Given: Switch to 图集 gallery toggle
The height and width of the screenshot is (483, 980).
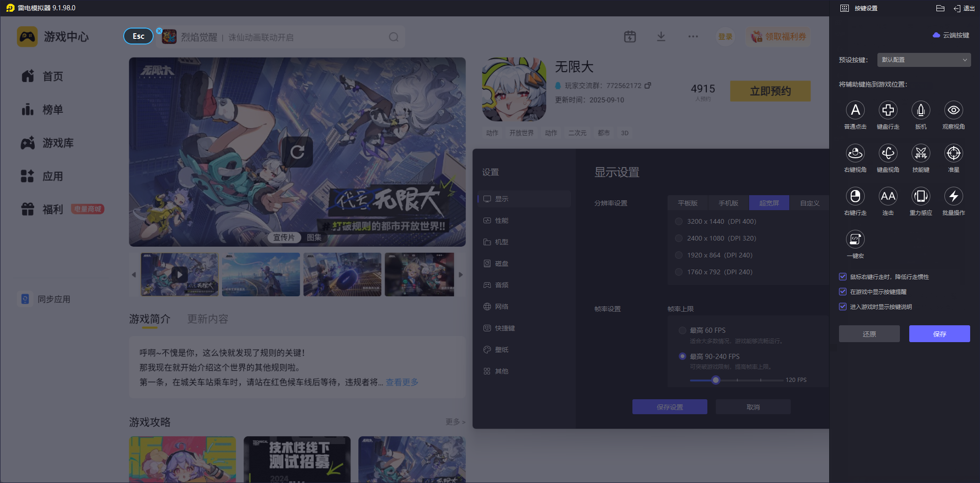Looking at the screenshot, I should click(314, 237).
